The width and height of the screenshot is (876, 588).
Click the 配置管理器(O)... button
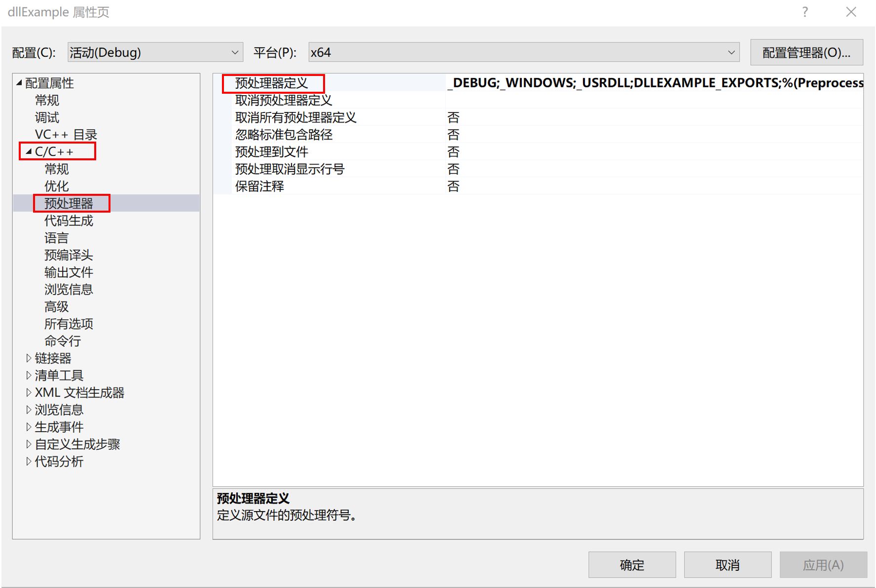coord(806,52)
